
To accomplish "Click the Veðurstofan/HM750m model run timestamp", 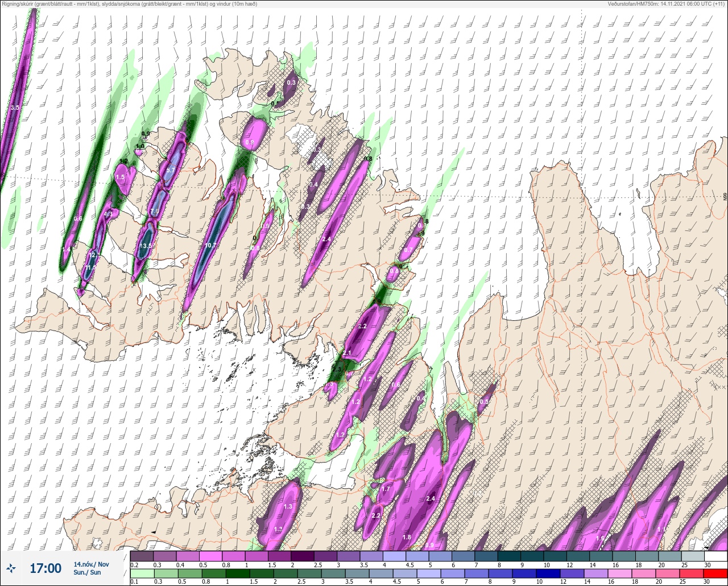I will (667, 5).
